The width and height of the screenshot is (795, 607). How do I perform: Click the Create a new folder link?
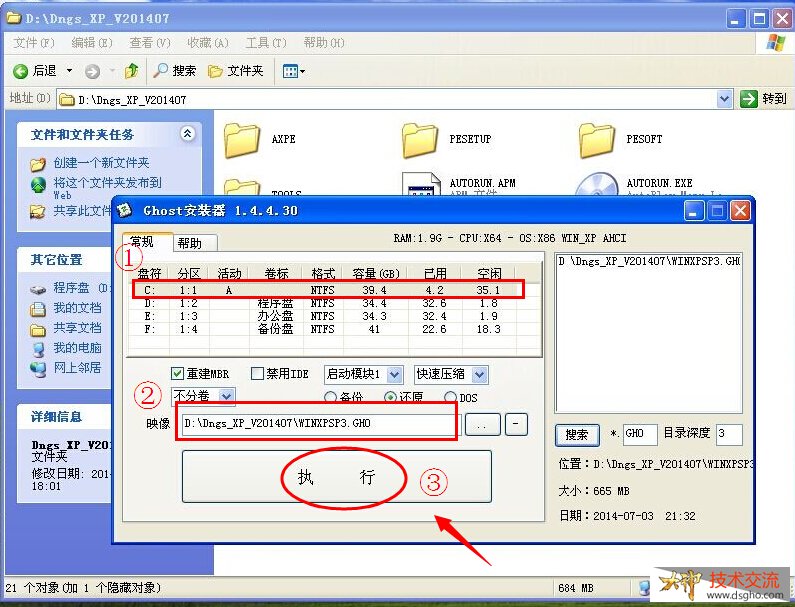pyautogui.click(x=101, y=163)
